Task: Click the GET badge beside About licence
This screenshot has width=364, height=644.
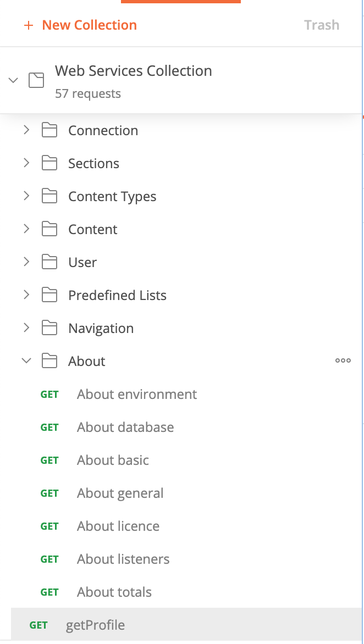Action: point(49,526)
